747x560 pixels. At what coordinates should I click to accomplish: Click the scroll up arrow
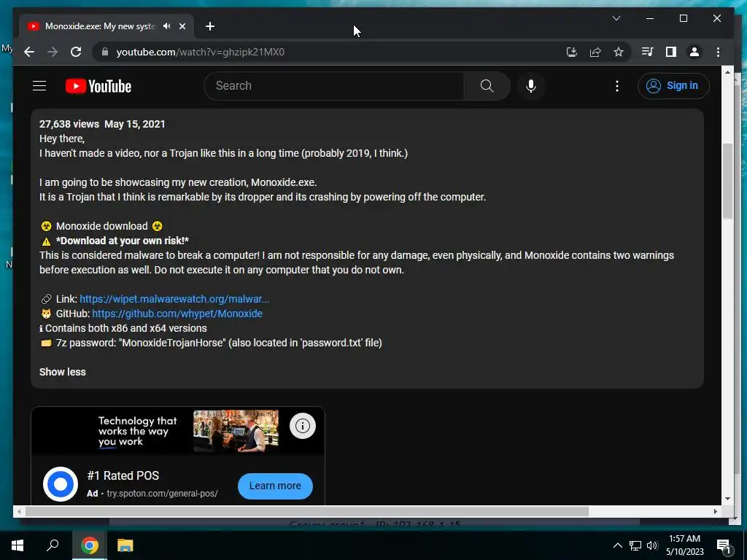[727, 72]
